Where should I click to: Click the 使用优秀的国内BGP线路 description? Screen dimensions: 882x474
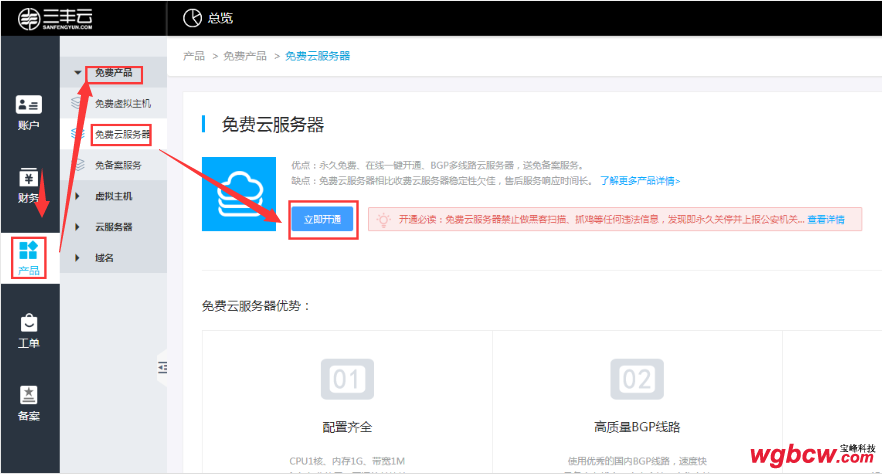[x=638, y=461]
